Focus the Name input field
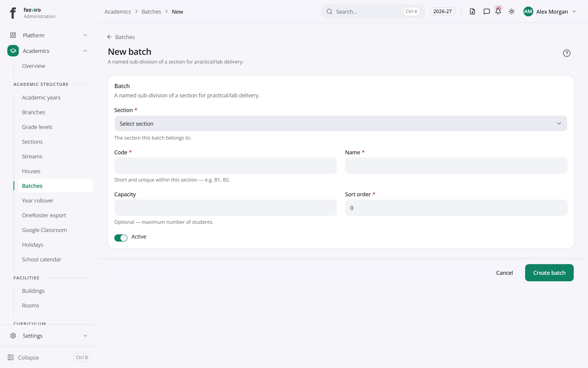Viewport: 588px width, 368px height. tap(456, 165)
